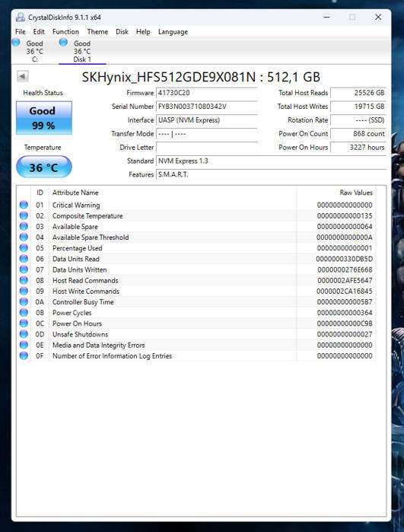Open the Function menu
This screenshot has width=404, height=532.
(65, 31)
